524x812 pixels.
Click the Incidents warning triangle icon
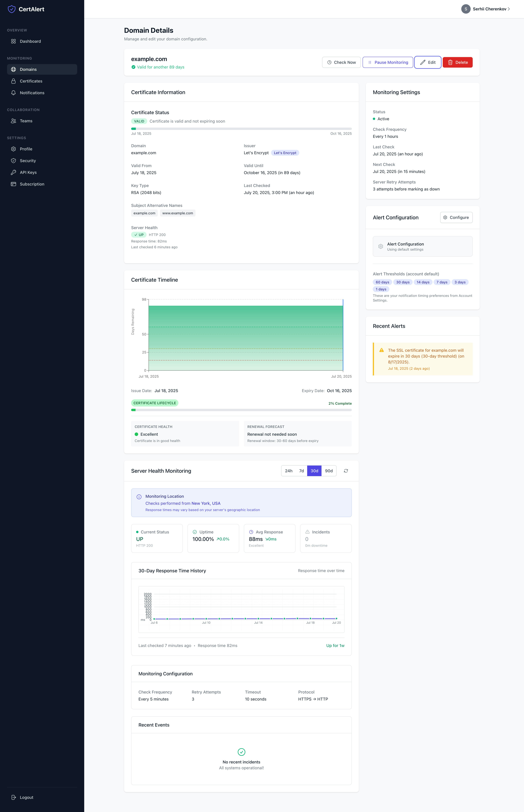click(308, 532)
